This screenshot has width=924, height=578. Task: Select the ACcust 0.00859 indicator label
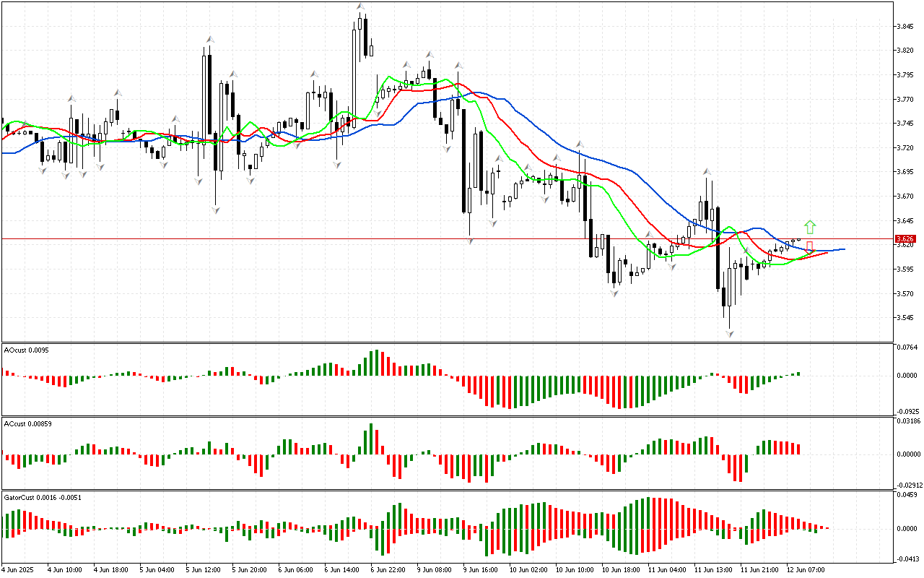(x=28, y=423)
